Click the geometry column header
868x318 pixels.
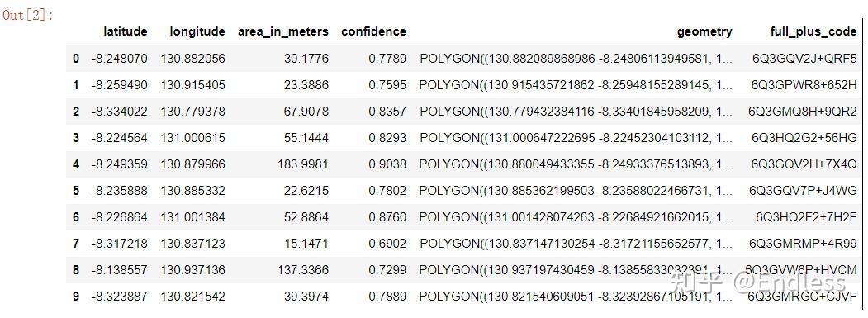[x=704, y=31]
